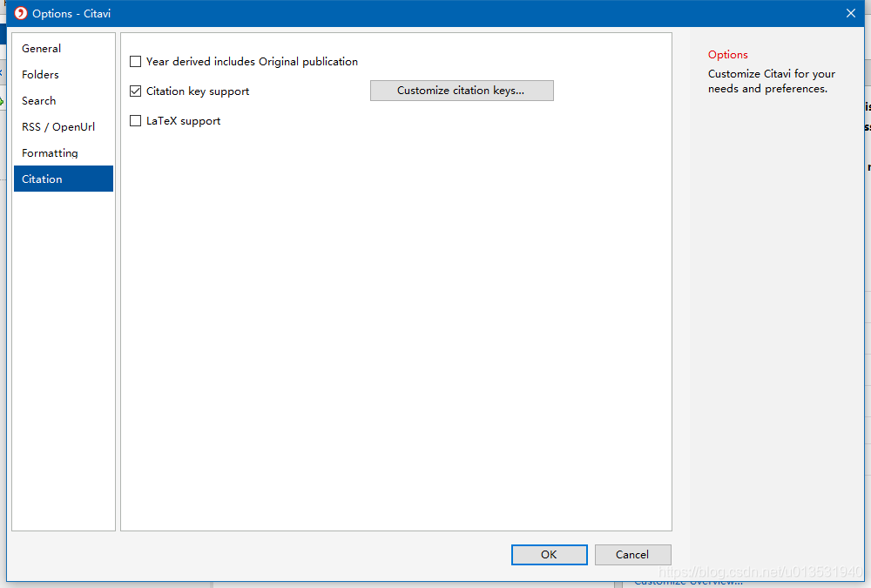Select the highlighted Citation section
The image size is (871, 588).
(x=64, y=179)
